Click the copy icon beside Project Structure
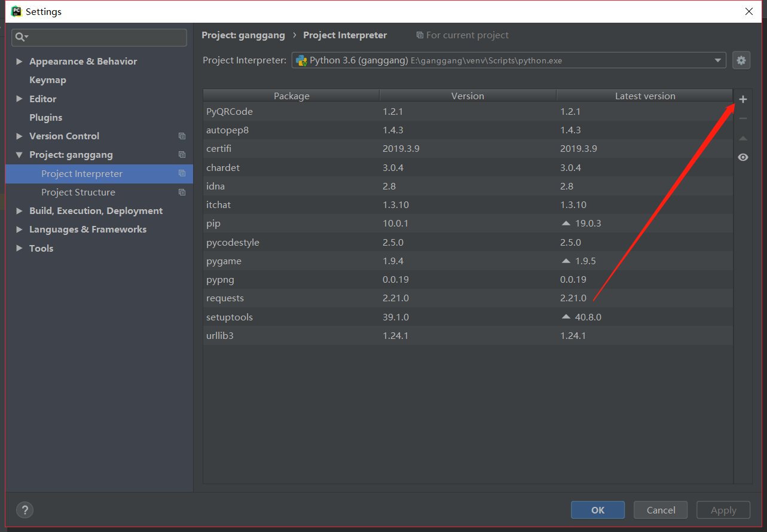Image resolution: width=767 pixels, height=532 pixels. pyautogui.click(x=182, y=192)
